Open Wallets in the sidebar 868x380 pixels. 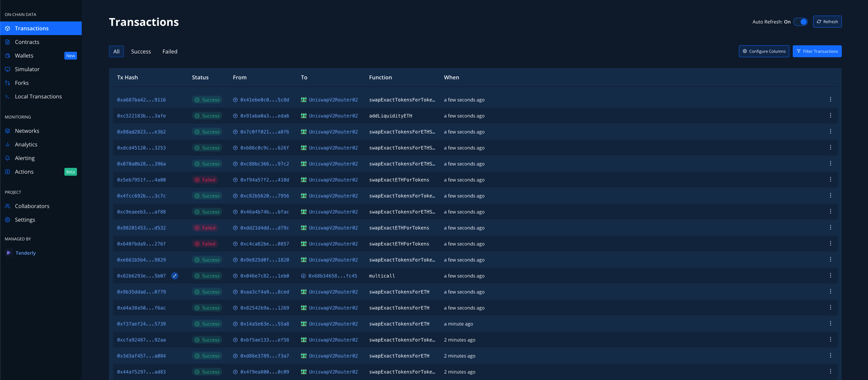pos(24,56)
